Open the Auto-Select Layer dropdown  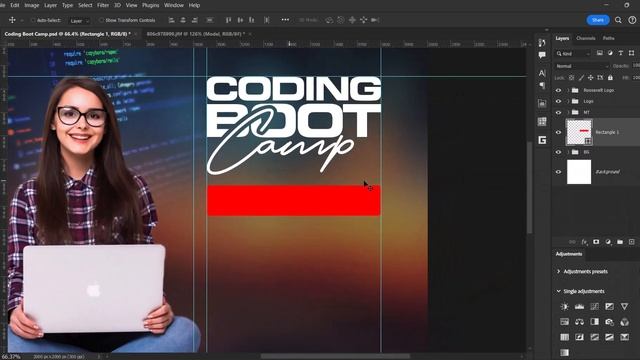click(79, 20)
